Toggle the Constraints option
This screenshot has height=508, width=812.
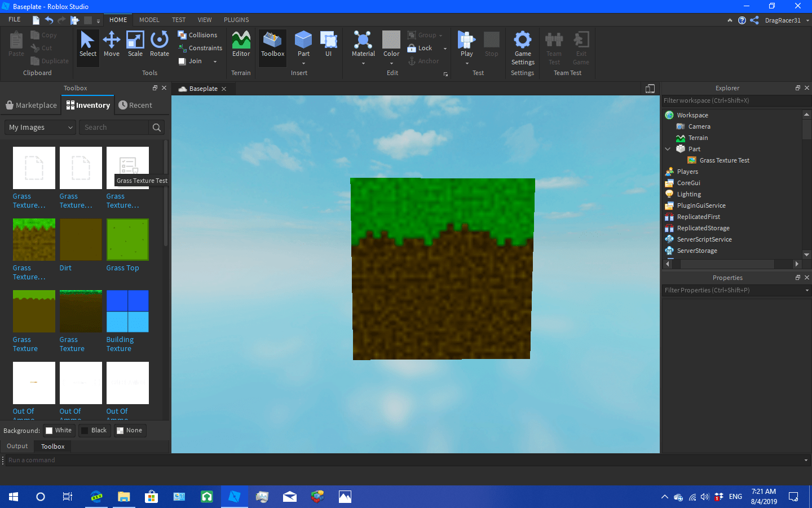[x=200, y=48]
